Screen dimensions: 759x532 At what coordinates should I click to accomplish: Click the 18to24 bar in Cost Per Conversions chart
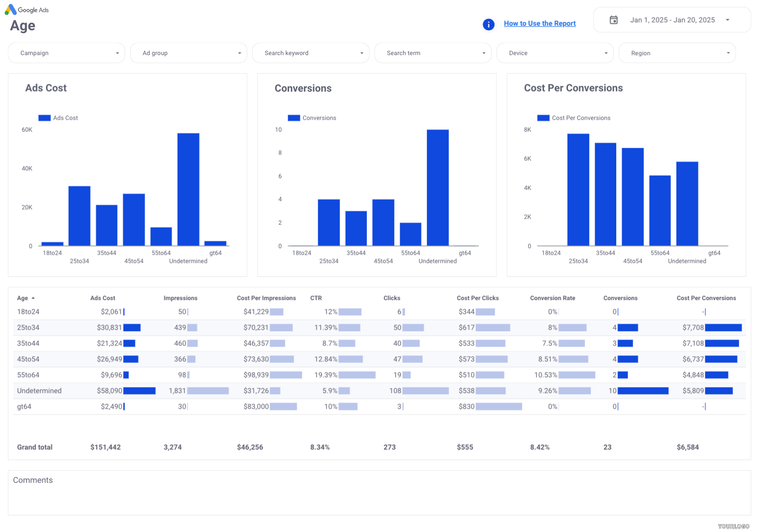551,245
